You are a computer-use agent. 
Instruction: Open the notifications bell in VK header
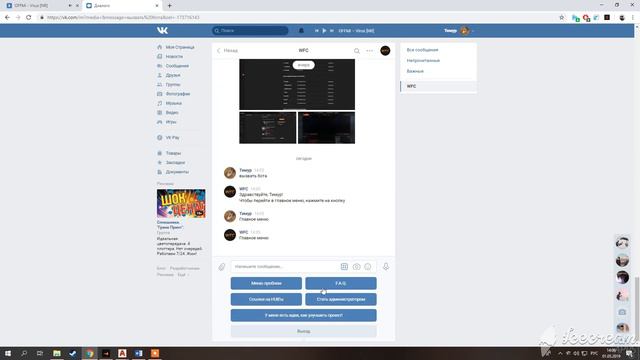[301, 31]
